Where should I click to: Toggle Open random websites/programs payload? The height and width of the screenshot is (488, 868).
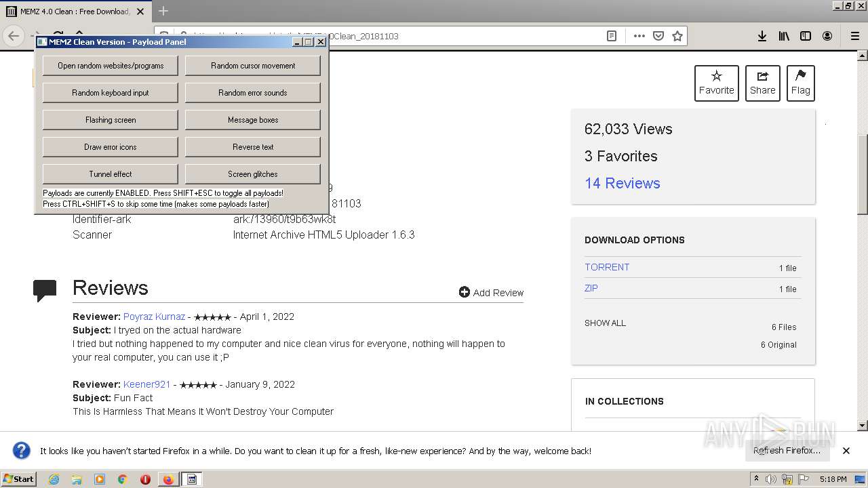111,66
